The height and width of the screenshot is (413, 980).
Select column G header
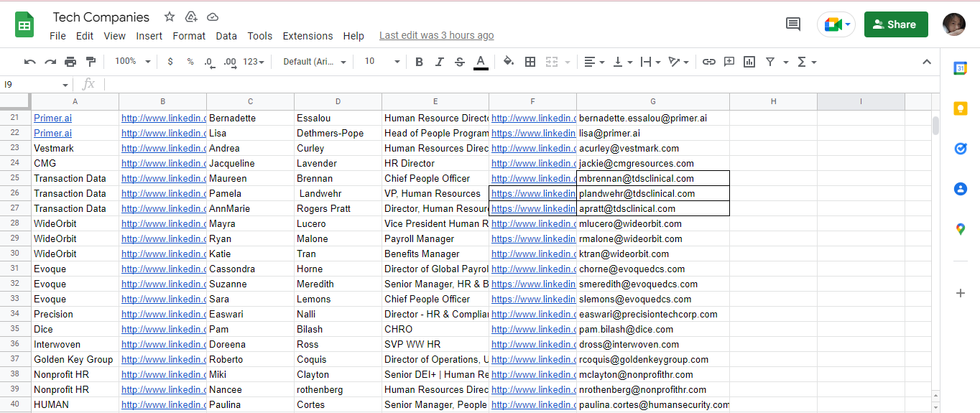653,101
